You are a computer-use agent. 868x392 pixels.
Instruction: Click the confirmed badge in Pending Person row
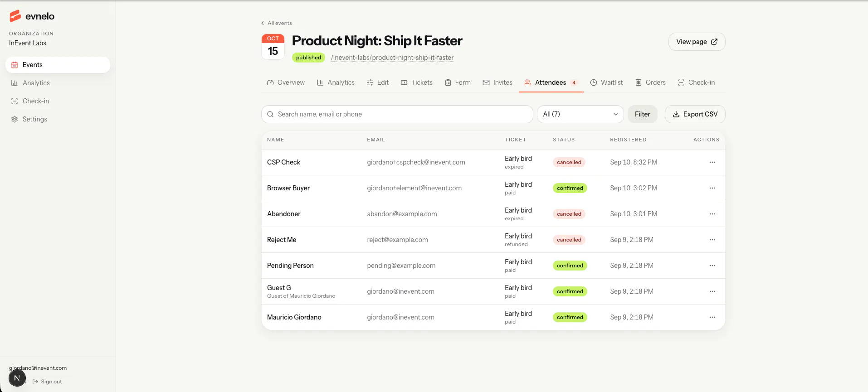[x=570, y=266]
